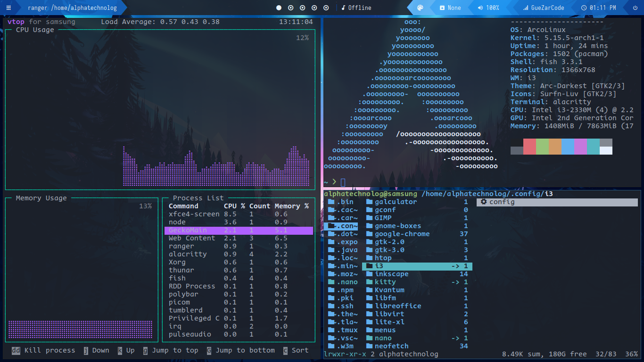Select the highlighted GeckoMain process row
This screenshot has height=362, width=644.
click(x=239, y=230)
